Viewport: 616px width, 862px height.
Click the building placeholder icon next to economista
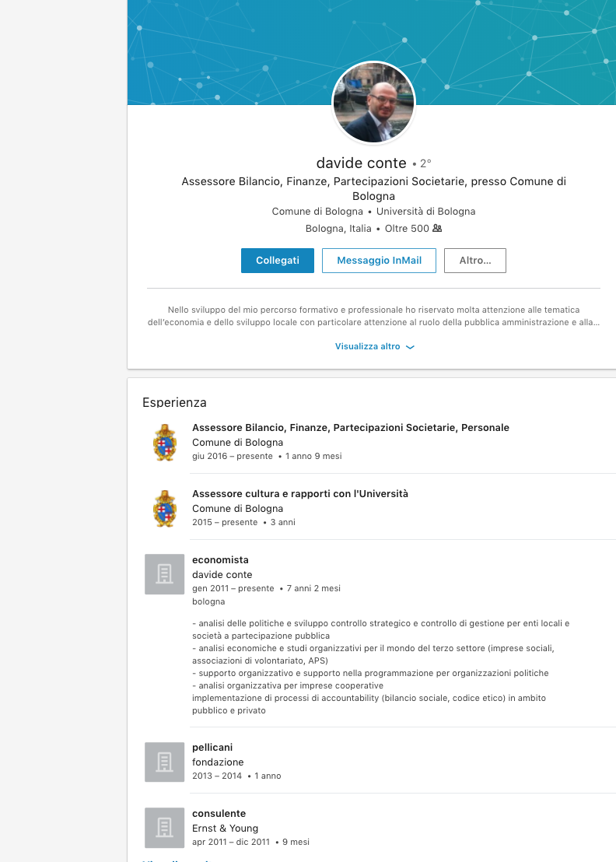[164, 574]
